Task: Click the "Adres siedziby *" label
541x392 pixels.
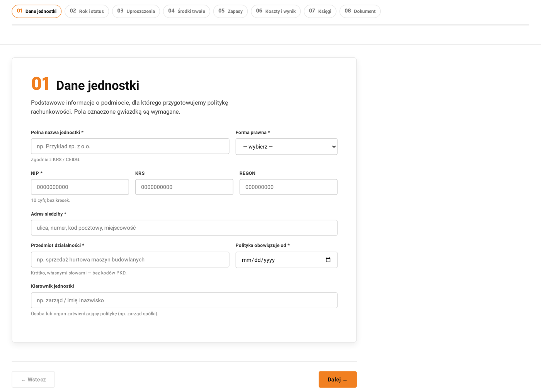Action: 49,214
